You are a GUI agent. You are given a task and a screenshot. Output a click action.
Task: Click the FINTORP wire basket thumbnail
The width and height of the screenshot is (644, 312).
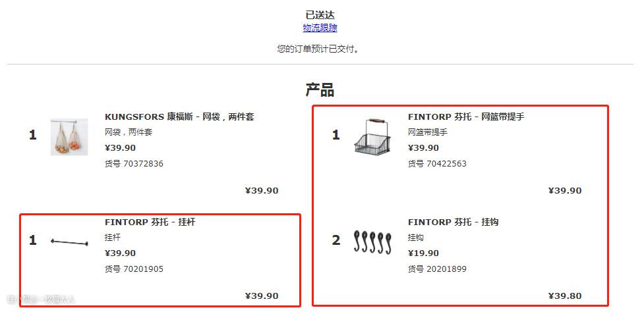[372, 136]
